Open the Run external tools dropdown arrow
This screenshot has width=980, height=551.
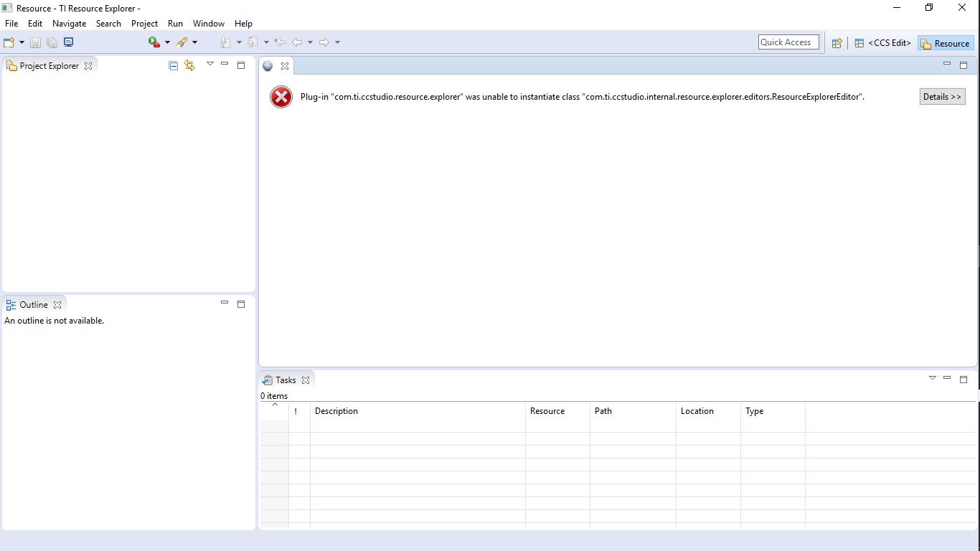[167, 42]
